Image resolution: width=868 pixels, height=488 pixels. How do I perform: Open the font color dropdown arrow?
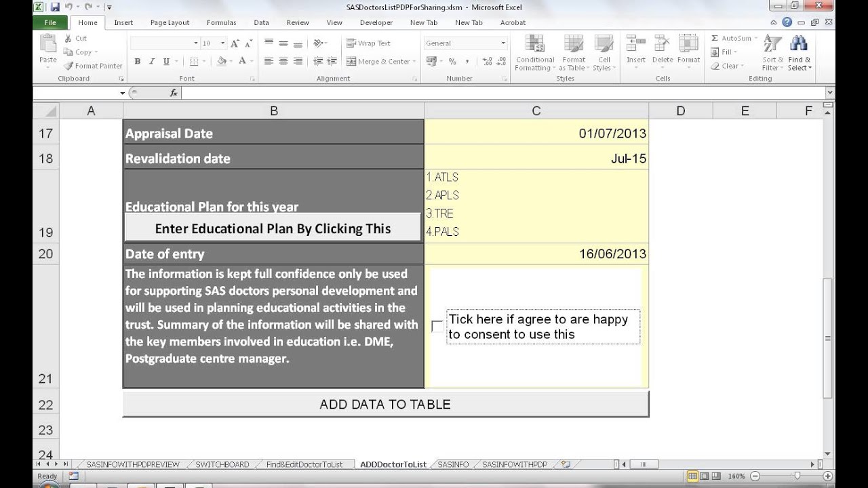coord(251,62)
